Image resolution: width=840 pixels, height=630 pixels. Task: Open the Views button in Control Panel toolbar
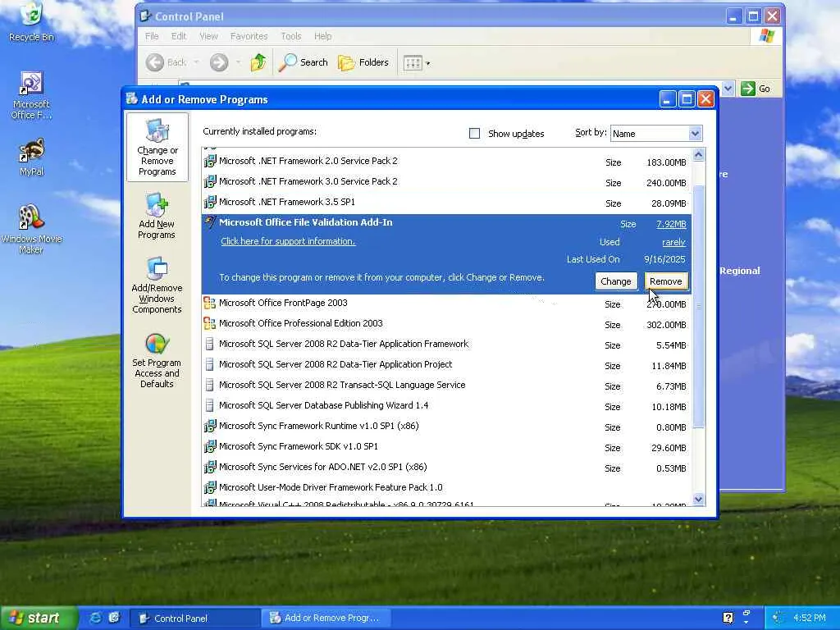pyautogui.click(x=416, y=63)
